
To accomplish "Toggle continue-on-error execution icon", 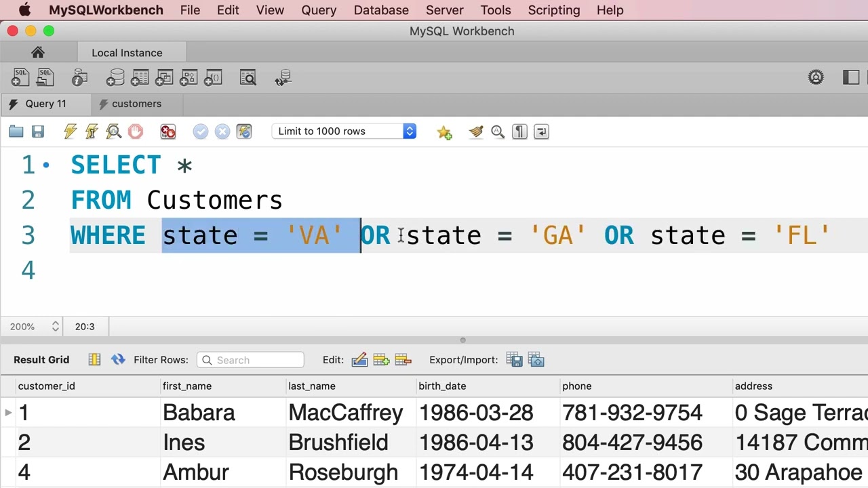I will tap(168, 131).
